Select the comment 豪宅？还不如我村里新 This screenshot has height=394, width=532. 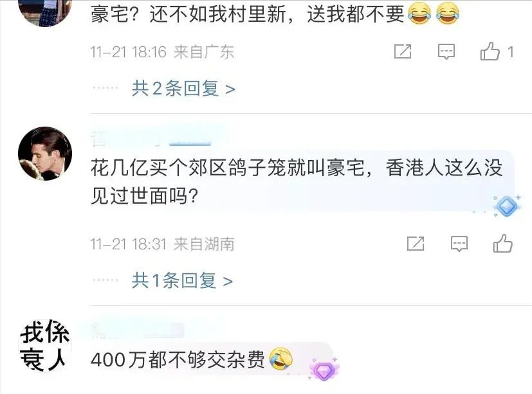[x=188, y=15]
